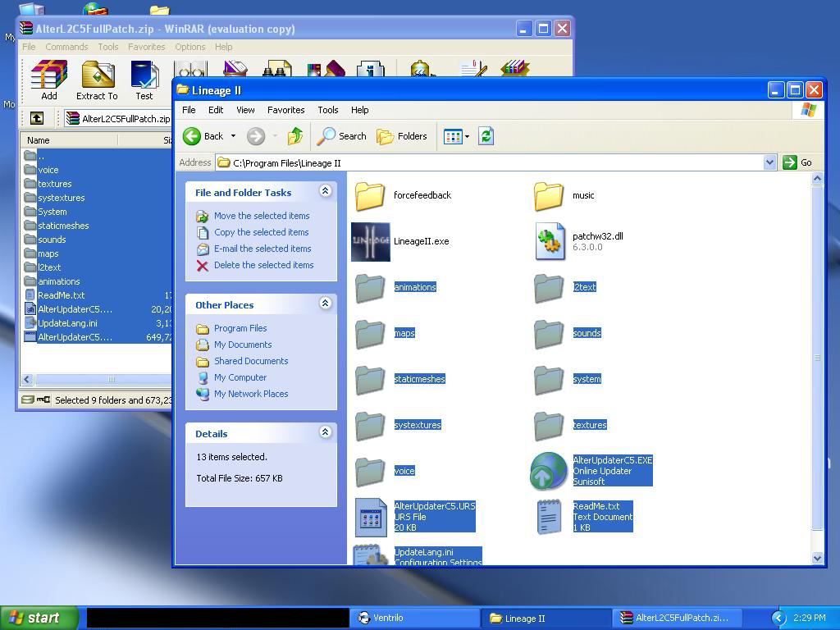Open the Commands menu in WinRAR
The image size is (840, 630).
pos(66,47)
